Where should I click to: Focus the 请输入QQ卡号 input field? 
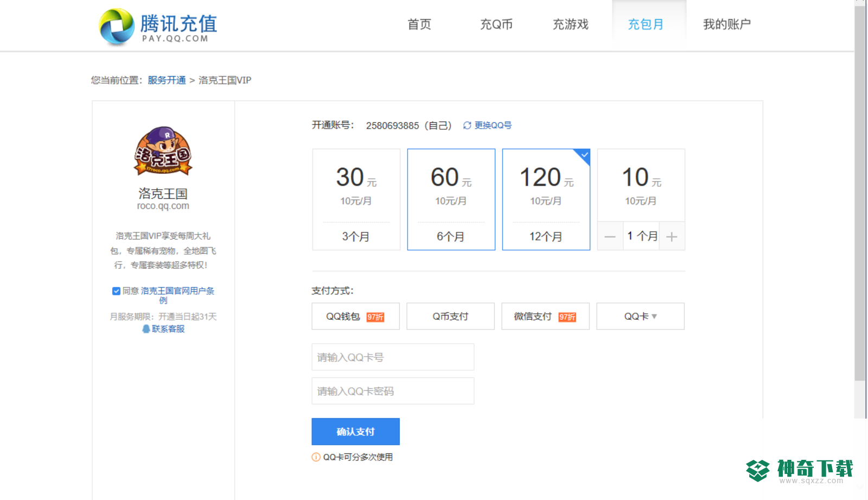pos(393,357)
